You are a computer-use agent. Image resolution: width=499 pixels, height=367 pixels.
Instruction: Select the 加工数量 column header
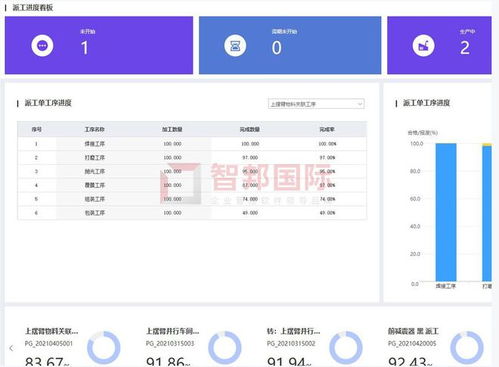(x=172, y=129)
